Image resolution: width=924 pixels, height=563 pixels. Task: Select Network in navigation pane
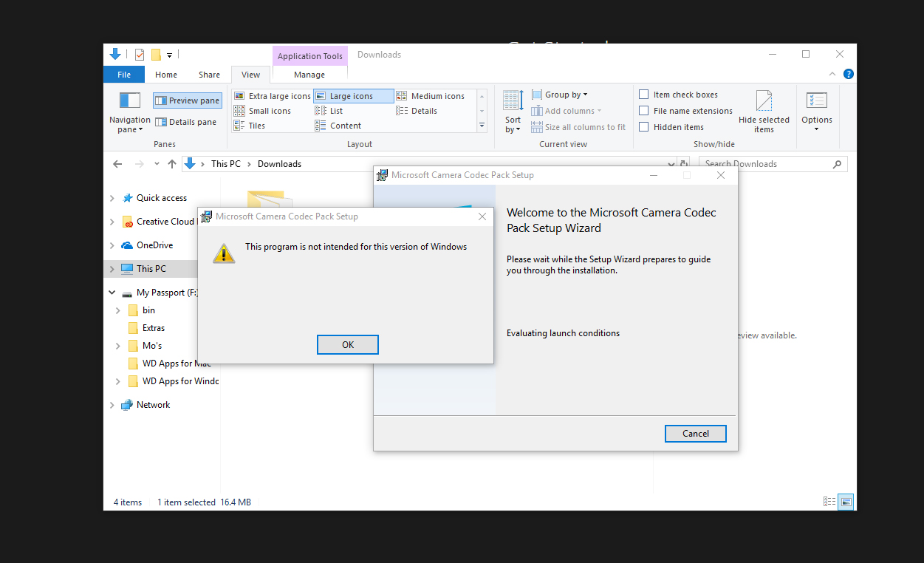153,405
